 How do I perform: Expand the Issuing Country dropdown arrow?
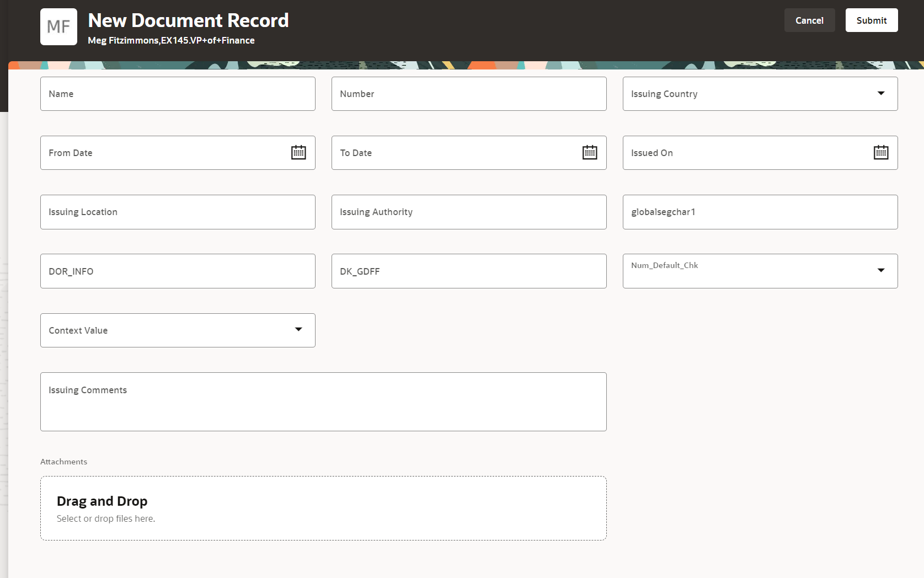(881, 93)
